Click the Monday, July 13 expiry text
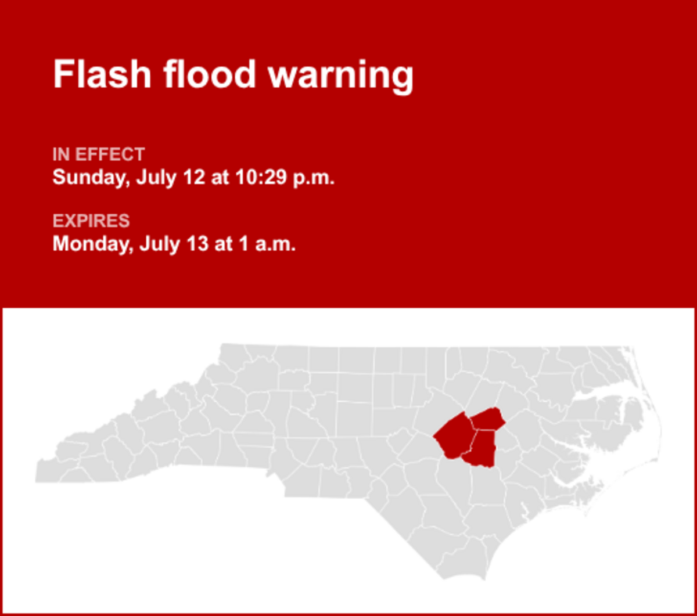The height and width of the screenshot is (616, 697). click(x=174, y=244)
